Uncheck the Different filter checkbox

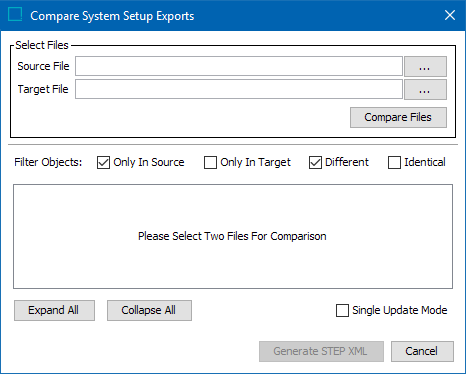pyautogui.click(x=315, y=163)
